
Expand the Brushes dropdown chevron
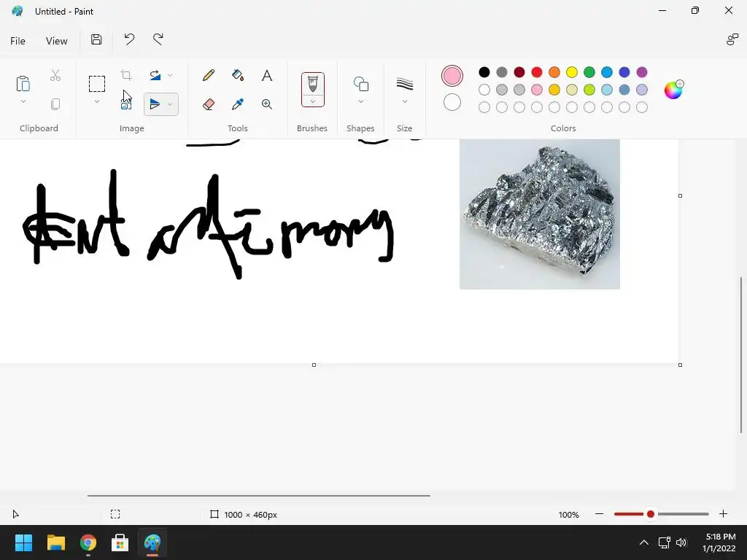[x=312, y=101]
